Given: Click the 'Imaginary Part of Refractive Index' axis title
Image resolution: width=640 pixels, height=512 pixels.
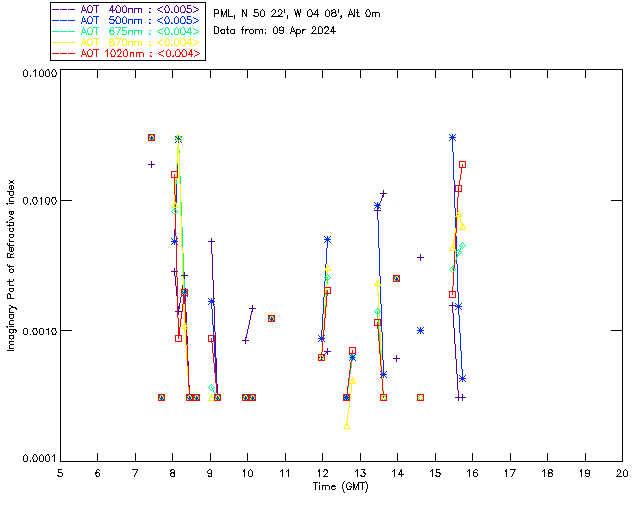Looking at the screenshot, I should tap(11, 265).
